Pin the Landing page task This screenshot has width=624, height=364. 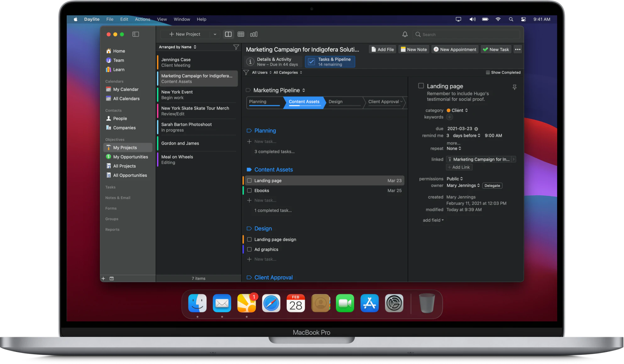coord(514,87)
